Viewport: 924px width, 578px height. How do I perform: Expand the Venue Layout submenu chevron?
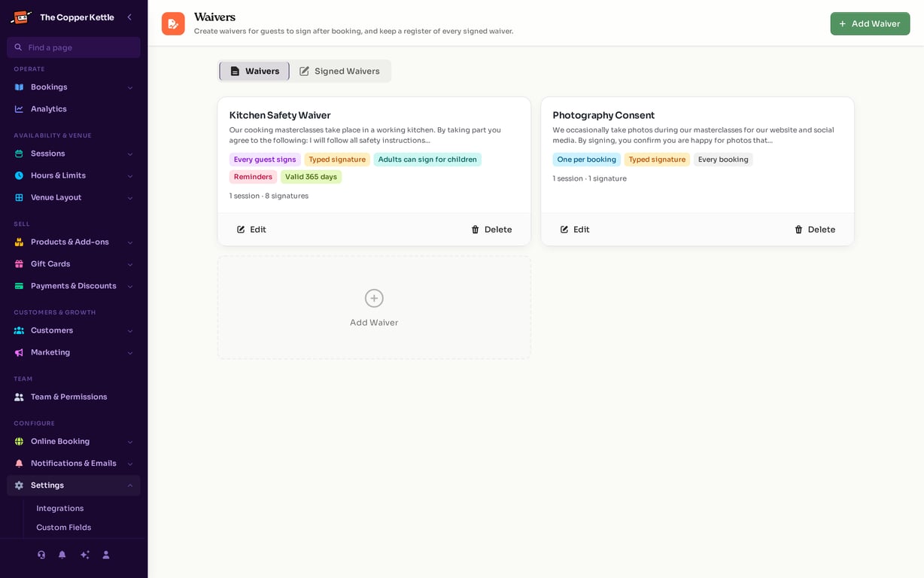(130, 198)
